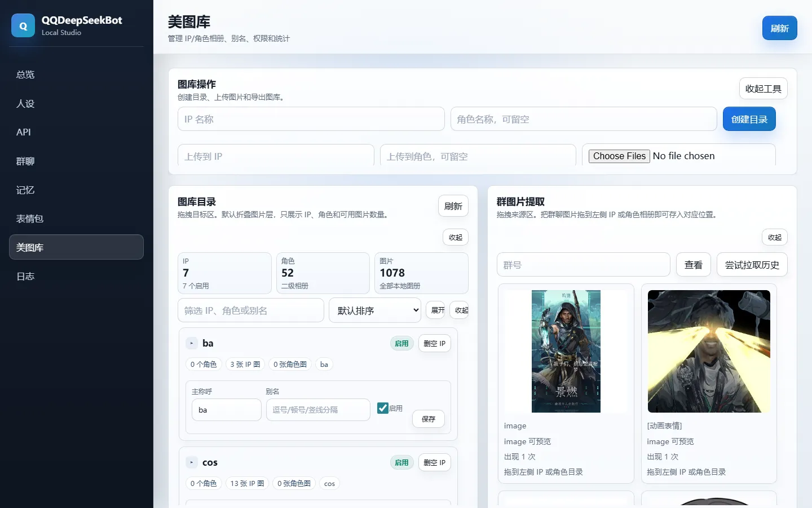Screen dimensions: 812x508
Task: Open the 人设 sidebar page
Action: pyautogui.click(x=76, y=104)
